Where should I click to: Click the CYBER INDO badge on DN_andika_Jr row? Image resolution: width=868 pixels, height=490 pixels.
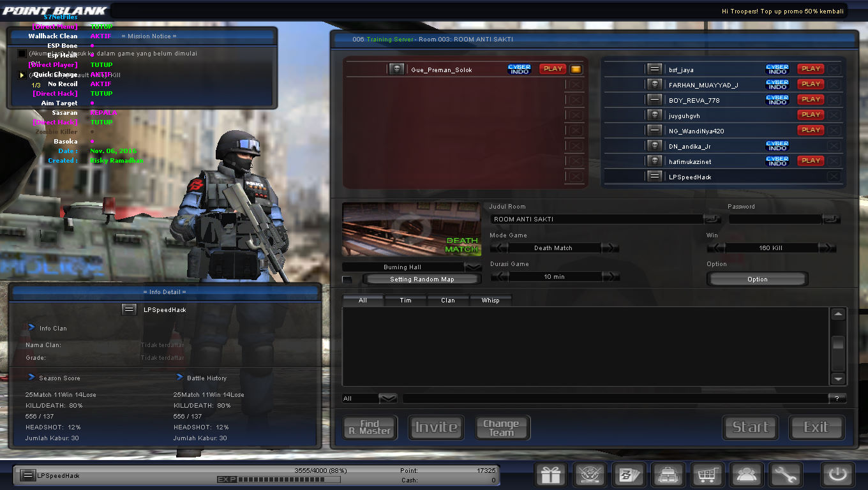(x=777, y=145)
